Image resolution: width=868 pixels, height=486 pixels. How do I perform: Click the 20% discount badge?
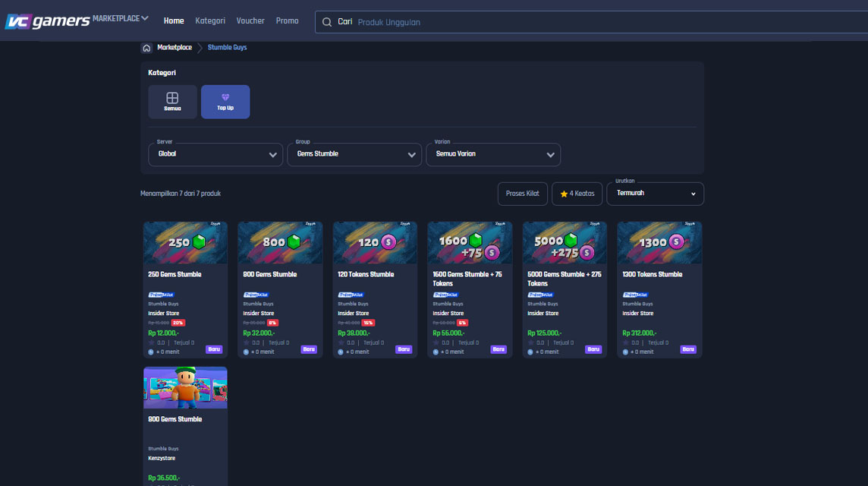pos(178,323)
